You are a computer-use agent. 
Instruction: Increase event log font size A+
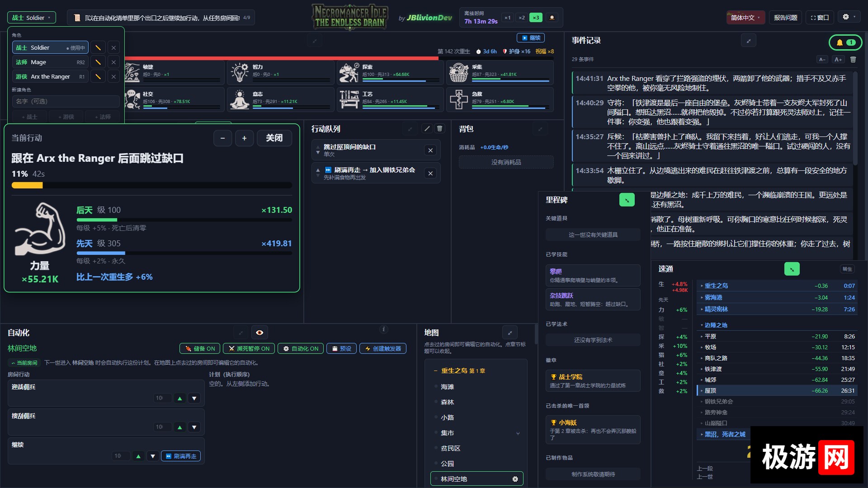838,60
